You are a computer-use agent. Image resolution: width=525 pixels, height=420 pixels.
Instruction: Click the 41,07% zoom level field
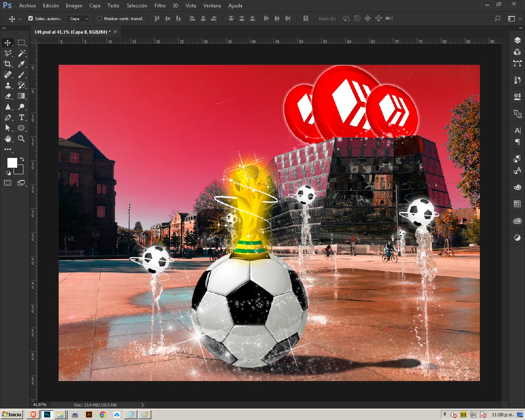coord(40,405)
